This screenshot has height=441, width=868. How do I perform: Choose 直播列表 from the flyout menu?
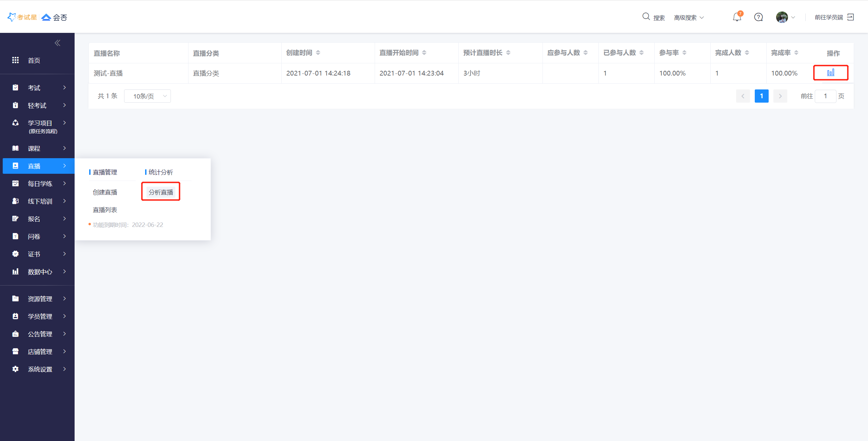click(x=105, y=210)
